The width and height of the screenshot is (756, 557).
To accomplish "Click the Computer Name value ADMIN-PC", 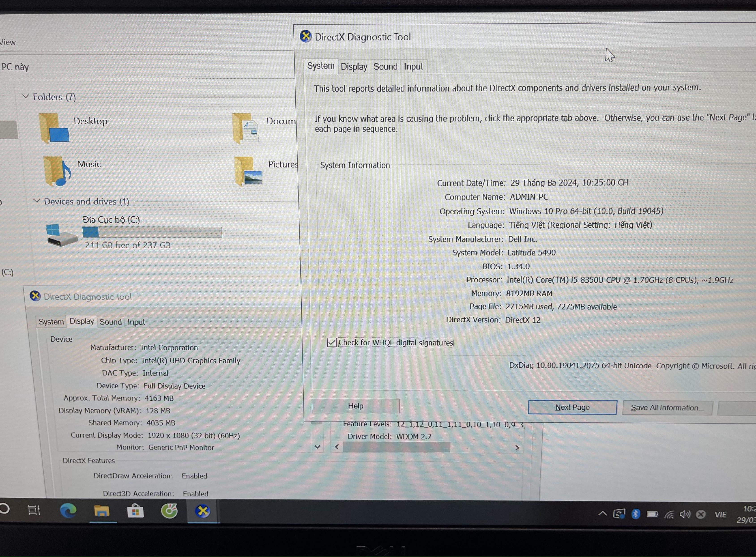I will 529,197.
